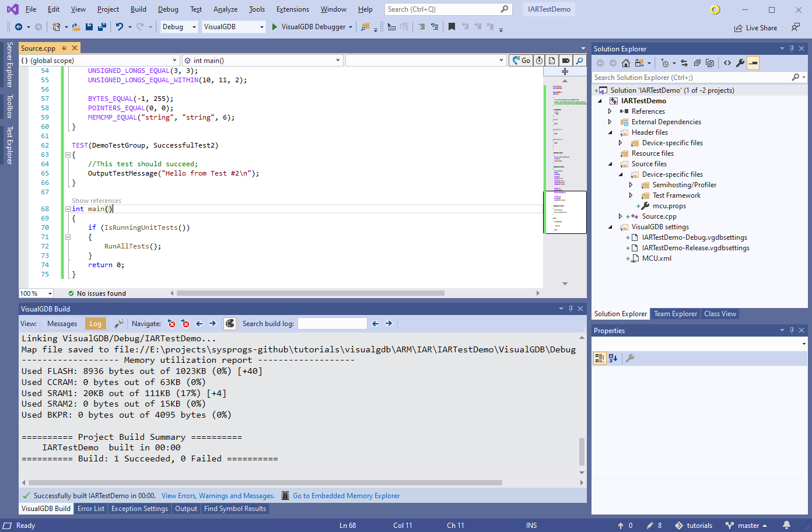Viewport: 812px width, 532px height.
Task: Click the Show All Files icon
Action: [x=710, y=63]
